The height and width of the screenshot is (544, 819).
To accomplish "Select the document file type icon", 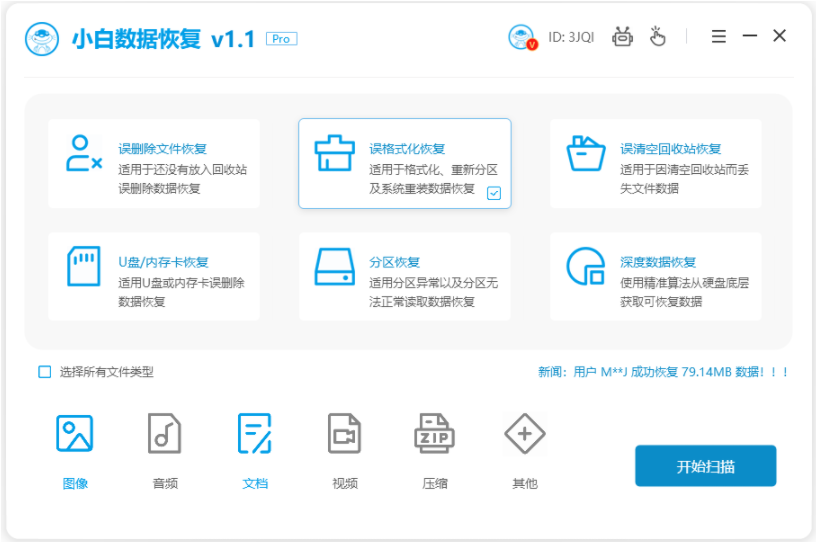I will coord(255,434).
